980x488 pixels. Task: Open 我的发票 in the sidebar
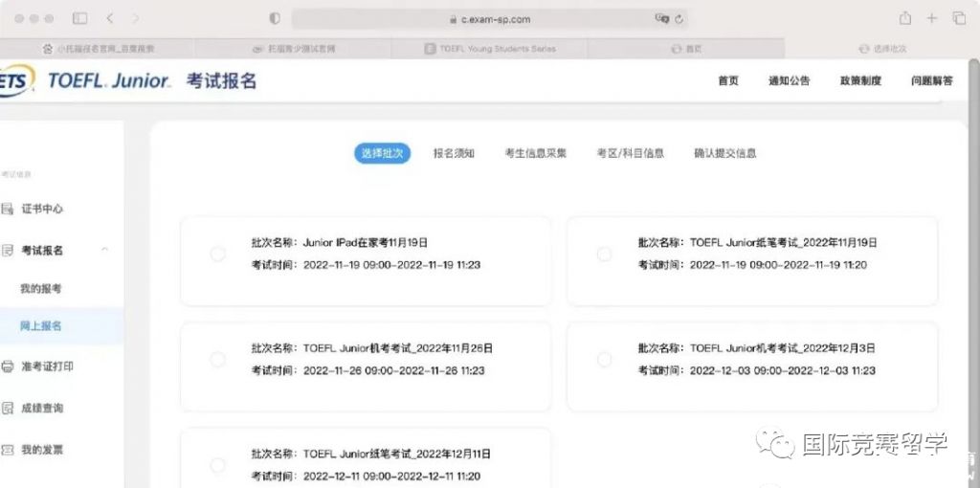[42, 450]
